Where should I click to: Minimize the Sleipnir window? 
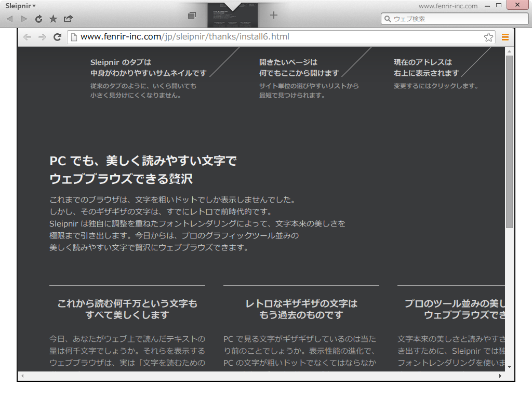pyautogui.click(x=487, y=6)
